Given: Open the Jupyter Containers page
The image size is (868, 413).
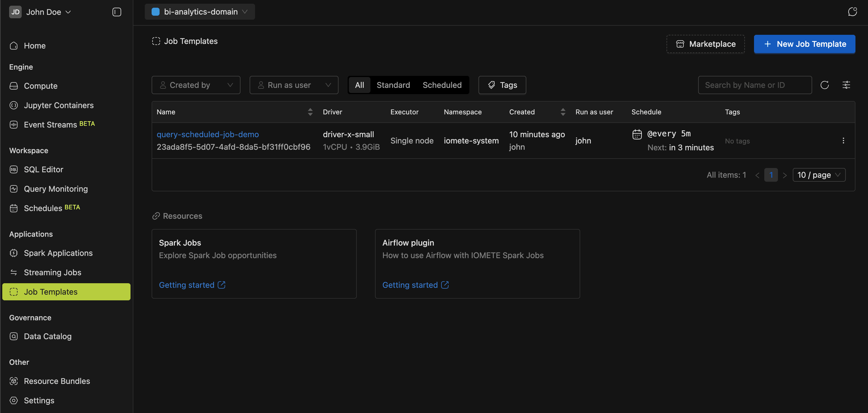Looking at the screenshot, I should point(59,105).
